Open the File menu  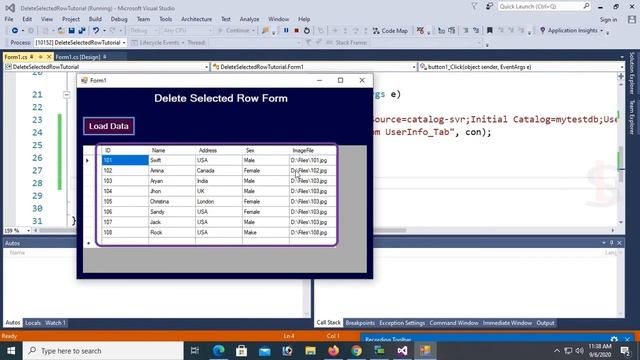pyautogui.click(x=9, y=19)
